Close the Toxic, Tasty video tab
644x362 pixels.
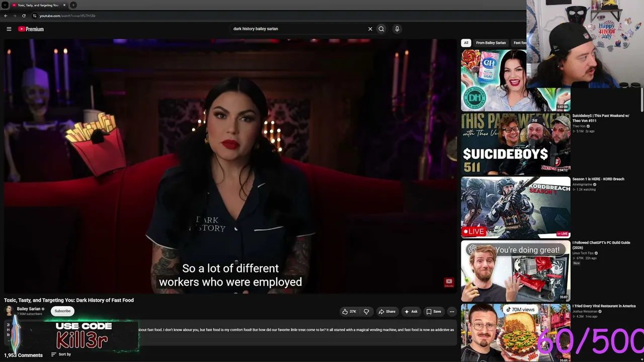64,5
